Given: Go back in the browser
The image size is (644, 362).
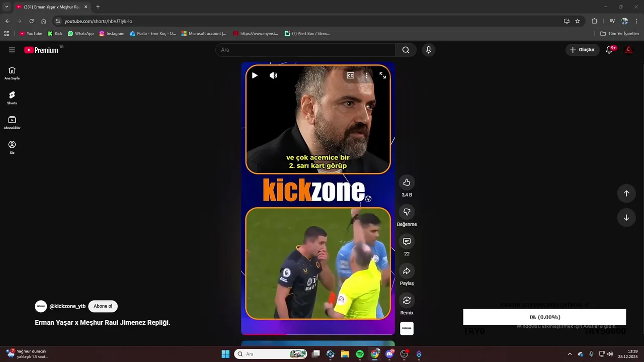Looking at the screenshot, I should 7,21.
